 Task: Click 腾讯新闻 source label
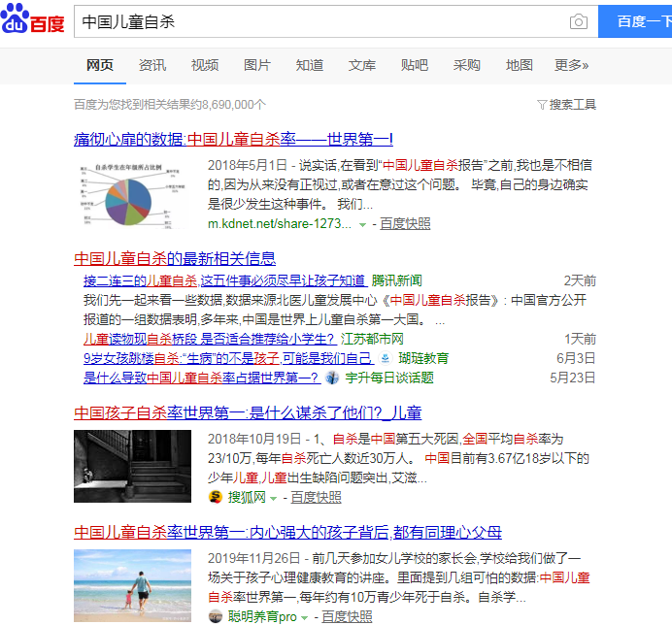point(396,281)
